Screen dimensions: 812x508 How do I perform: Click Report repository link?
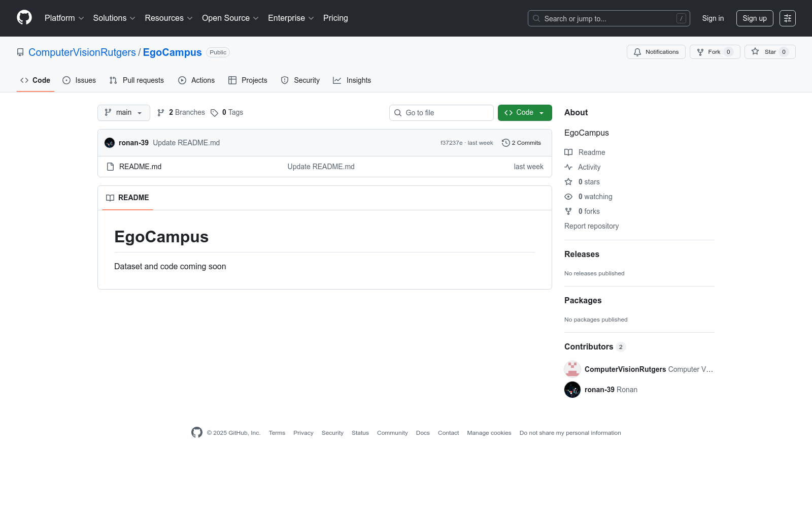click(x=591, y=226)
